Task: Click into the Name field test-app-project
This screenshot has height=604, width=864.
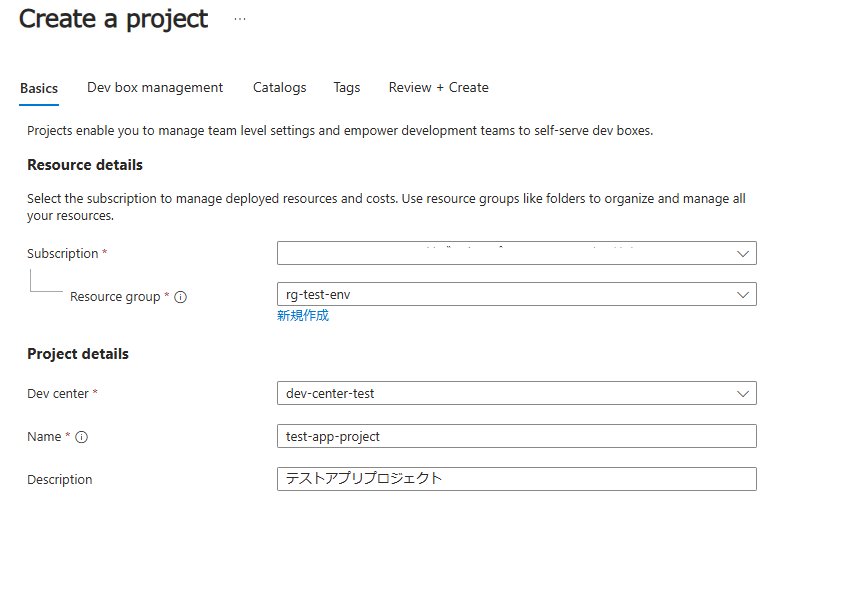Action: (516, 436)
